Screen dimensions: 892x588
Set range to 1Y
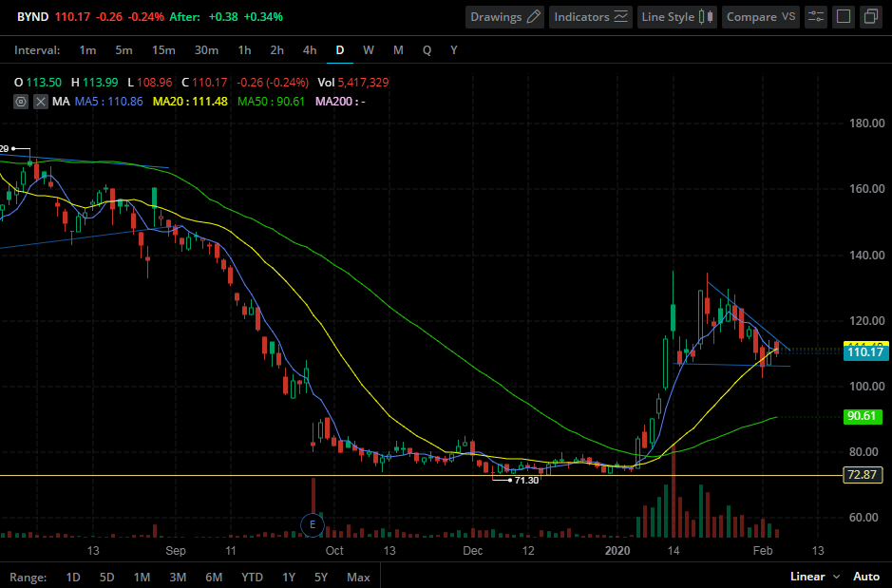pos(289,578)
